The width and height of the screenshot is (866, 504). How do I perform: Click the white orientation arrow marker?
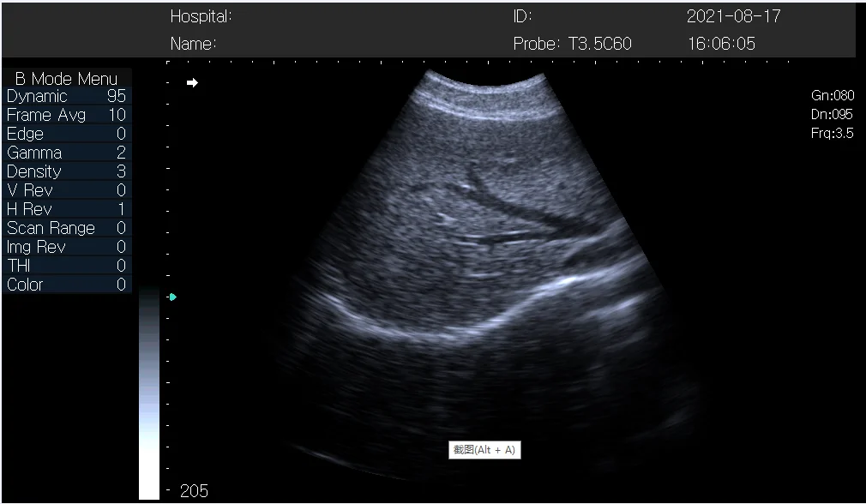[192, 83]
